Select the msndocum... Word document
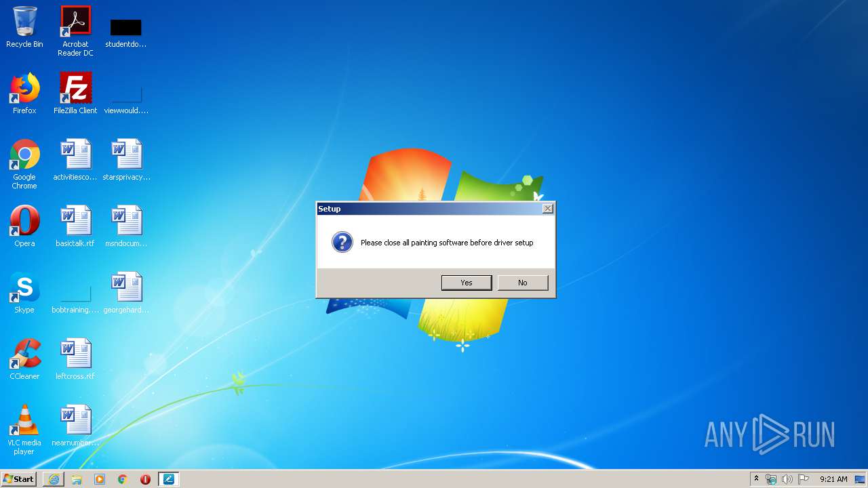 [x=126, y=226]
